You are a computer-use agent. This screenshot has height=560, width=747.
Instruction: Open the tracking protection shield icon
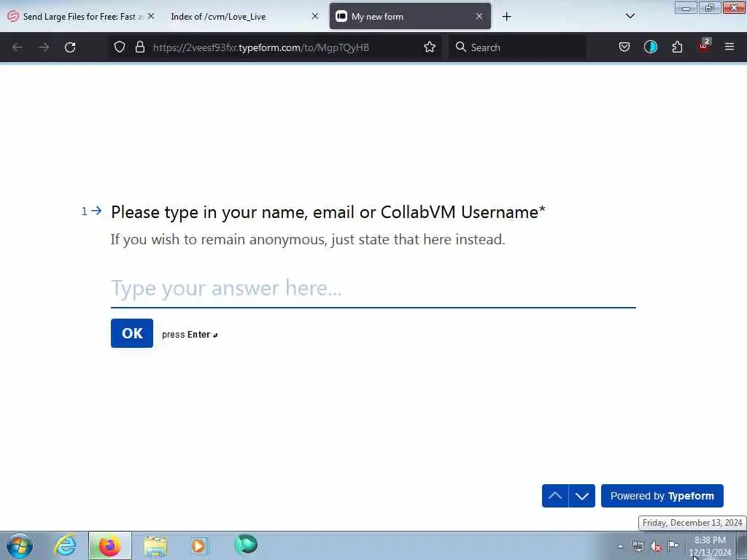(x=120, y=47)
